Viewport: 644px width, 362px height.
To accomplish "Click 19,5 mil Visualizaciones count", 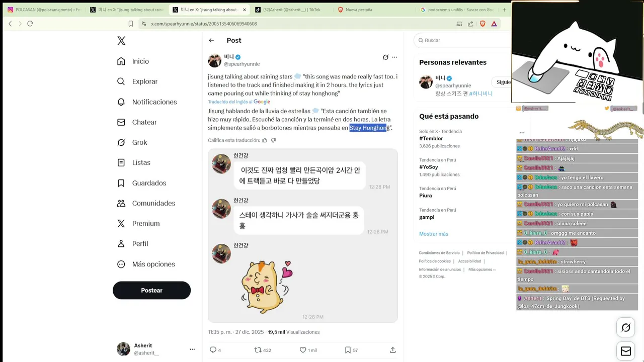I will point(294,332).
